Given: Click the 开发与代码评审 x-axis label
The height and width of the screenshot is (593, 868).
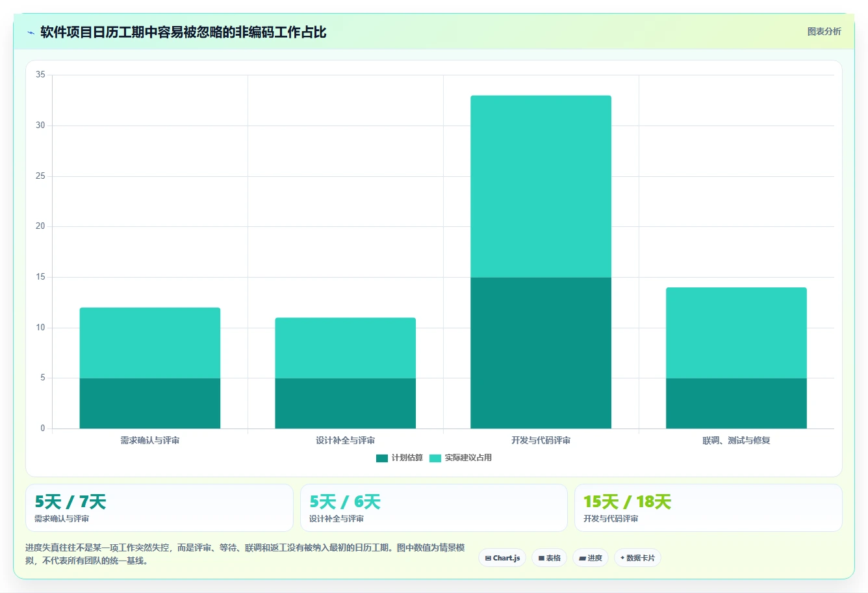Looking at the screenshot, I should (x=541, y=441).
